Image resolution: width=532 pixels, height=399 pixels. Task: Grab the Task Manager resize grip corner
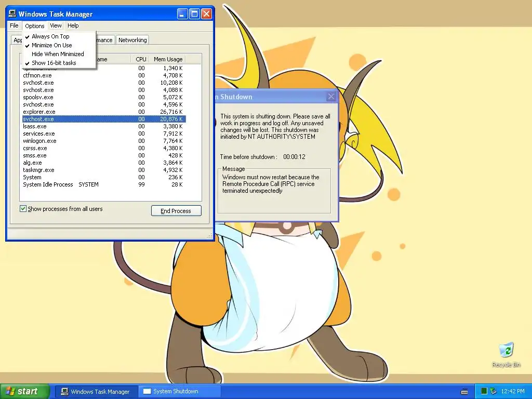point(210,235)
